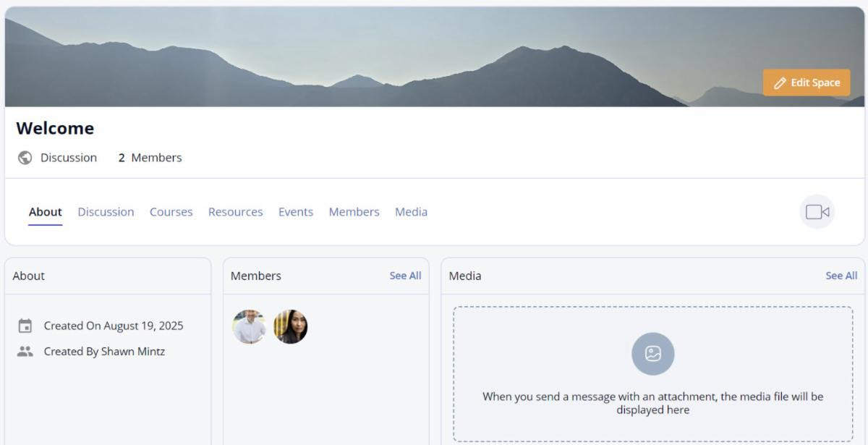
Task: Open the dark-haired woman's avatar
Action: tap(291, 327)
